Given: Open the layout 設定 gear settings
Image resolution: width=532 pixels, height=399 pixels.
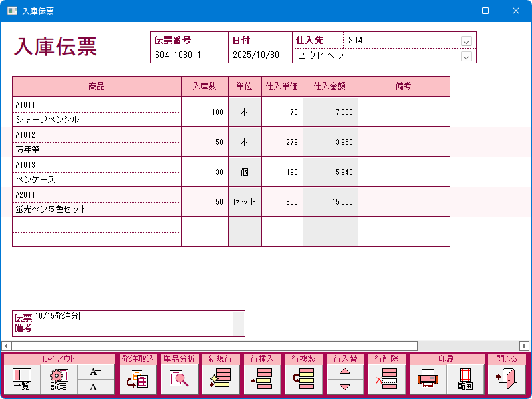Looking at the screenshot, I should tap(59, 380).
